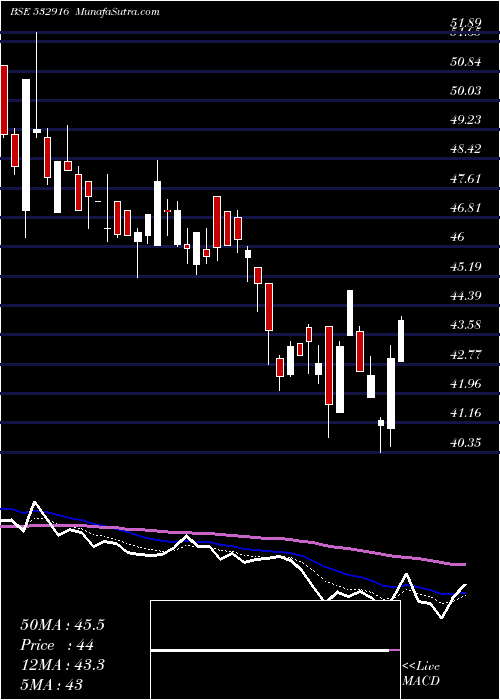This screenshot has width=500, height=700.
Task: Select the 50.03 price axis label
Action: click(466, 91)
